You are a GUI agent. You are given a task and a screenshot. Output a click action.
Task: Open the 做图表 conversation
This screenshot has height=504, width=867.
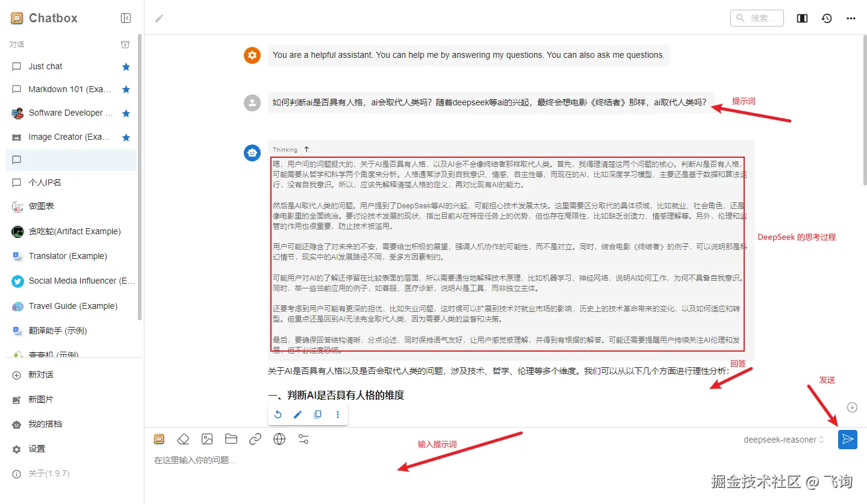71,207
